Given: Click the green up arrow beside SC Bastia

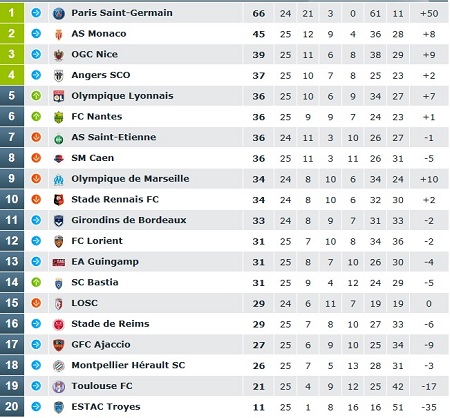Looking at the screenshot, I should click(x=36, y=282).
